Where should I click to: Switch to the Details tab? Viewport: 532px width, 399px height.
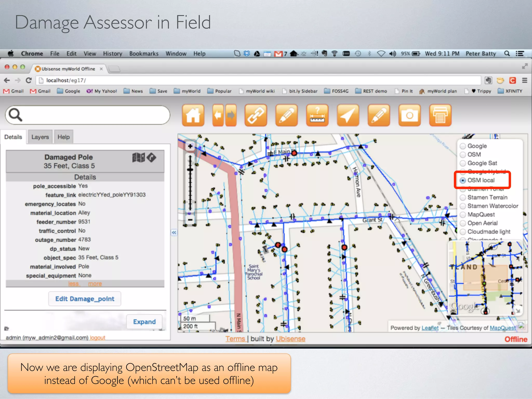(x=13, y=137)
